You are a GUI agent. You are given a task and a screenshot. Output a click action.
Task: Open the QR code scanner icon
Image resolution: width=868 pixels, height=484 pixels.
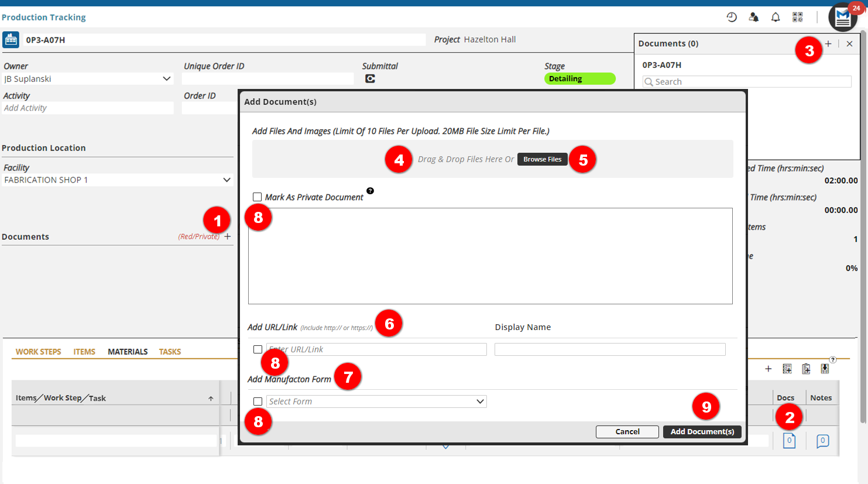(797, 17)
